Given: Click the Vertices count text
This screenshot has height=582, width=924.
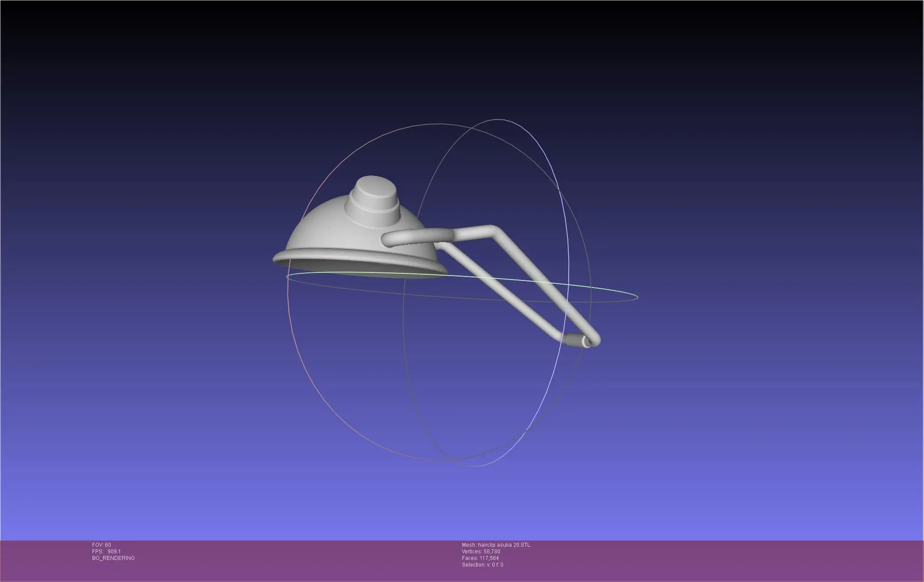Looking at the screenshot, I should pyautogui.click(x=481, y=552).
